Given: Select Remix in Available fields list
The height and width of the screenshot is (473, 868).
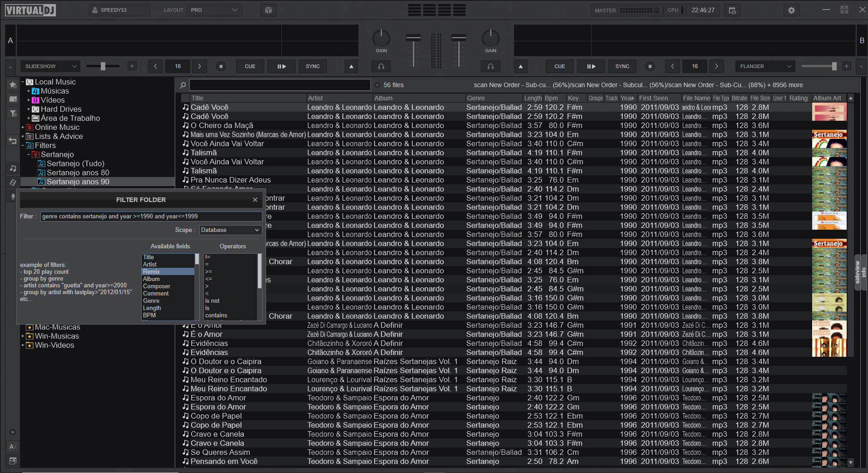Looking at the screenshot, I should point(168,272).
